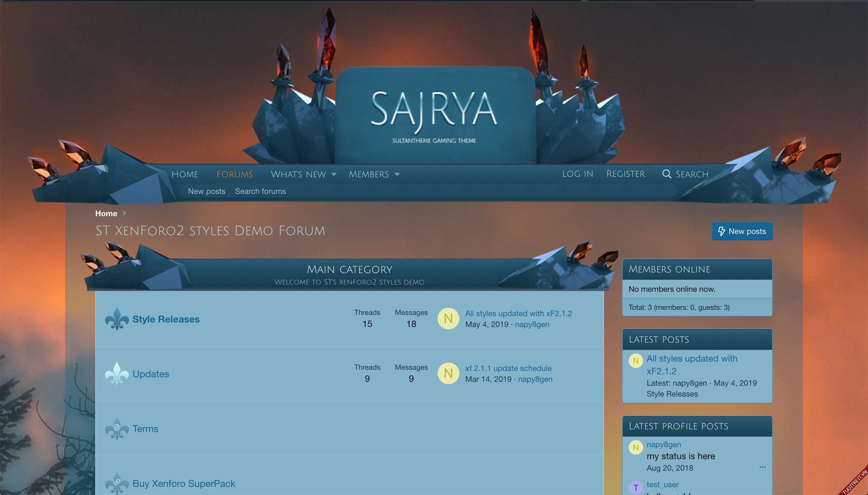Open the xf 2.1.1 update schedule thread
Screen dimensions: 868x495
pos(508,368)
